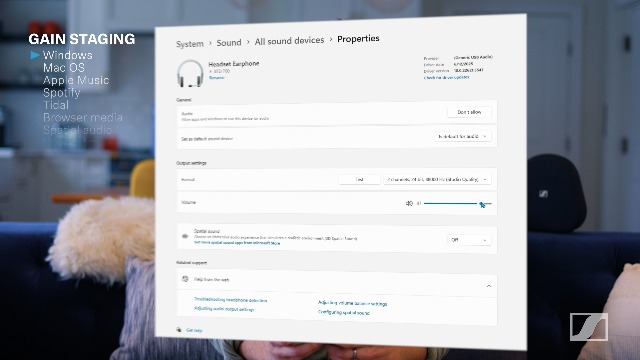Image resolution: width=640 pixels, height=360 pixels.
Task: Get more spatial sound apps from Microsoft Store
Action: click(237, 242)
